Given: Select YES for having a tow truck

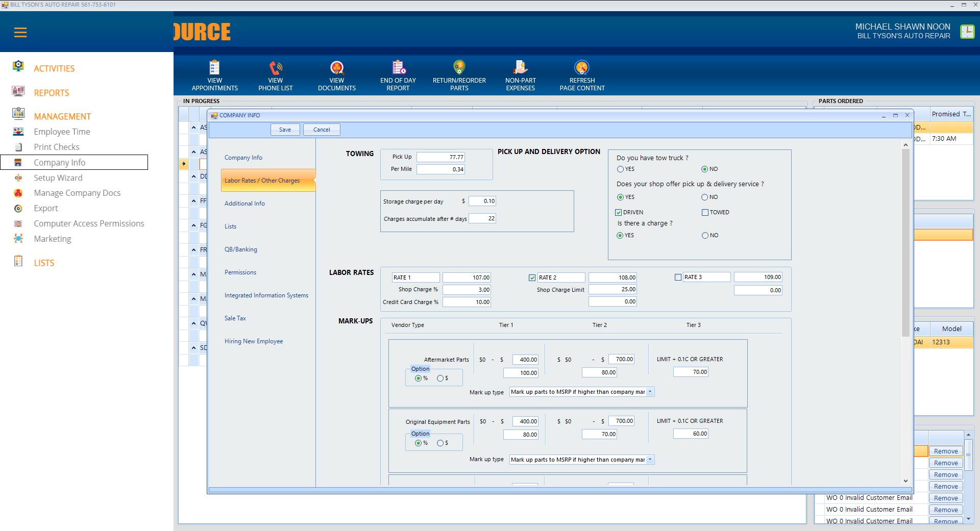Looking at the screenshot, I should coord(620,169).
